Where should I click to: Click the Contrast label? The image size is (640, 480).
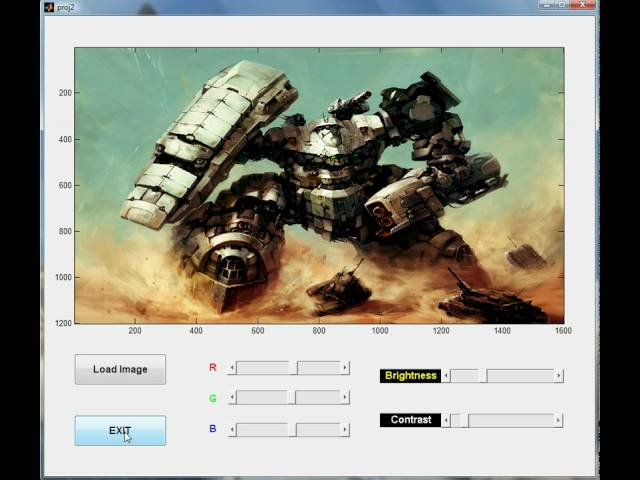(411, 420)
